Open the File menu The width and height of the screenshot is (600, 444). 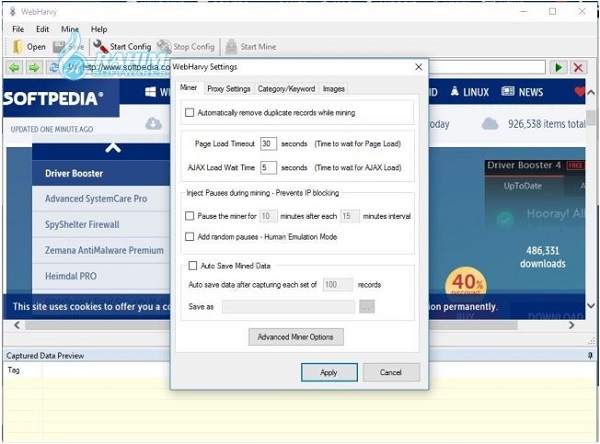click(18, 29)
